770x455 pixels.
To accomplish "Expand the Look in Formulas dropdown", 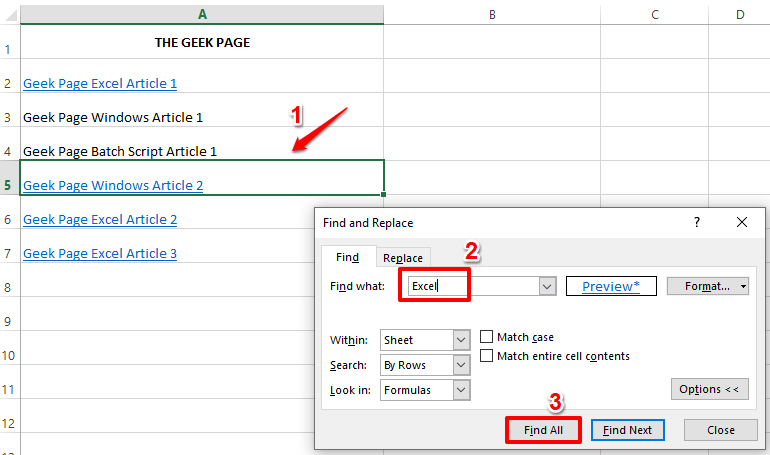I will coord(461,390).
